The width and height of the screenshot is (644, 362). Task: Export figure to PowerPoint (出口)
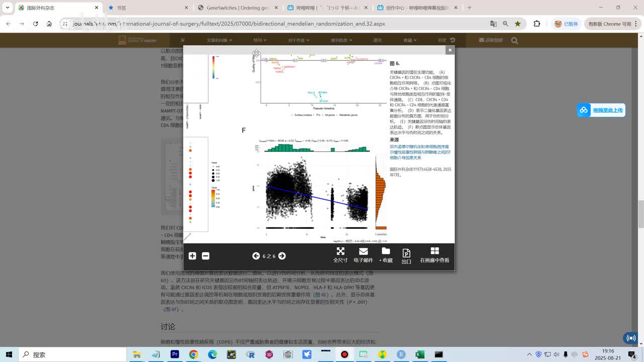point(407,256)
